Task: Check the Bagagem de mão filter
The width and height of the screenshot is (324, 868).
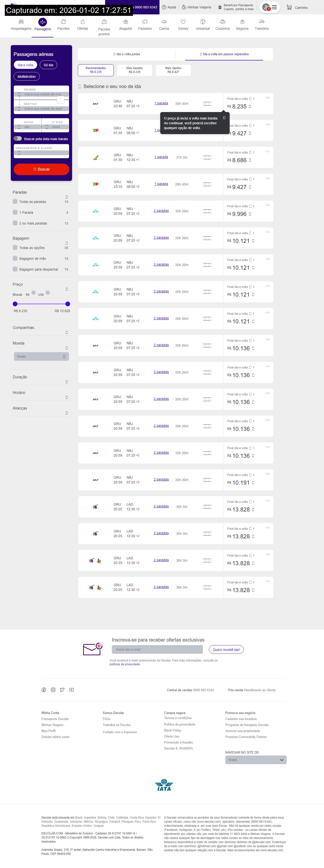Action: pos(15,258)
